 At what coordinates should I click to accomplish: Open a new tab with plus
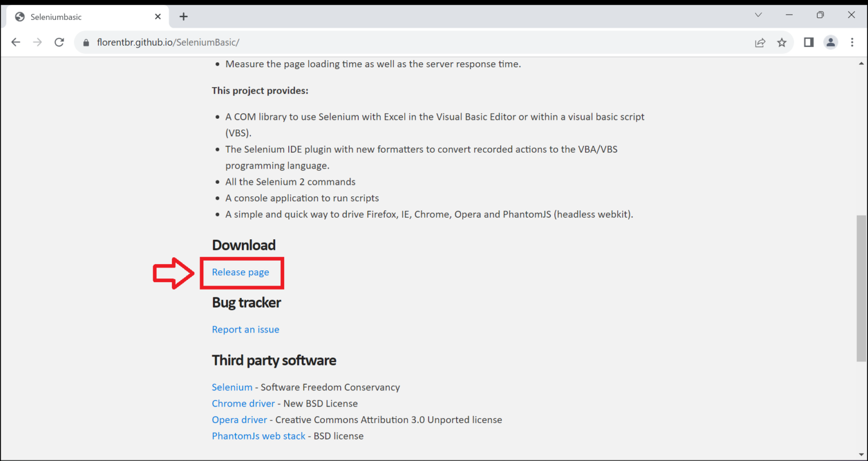coord(184,17)
